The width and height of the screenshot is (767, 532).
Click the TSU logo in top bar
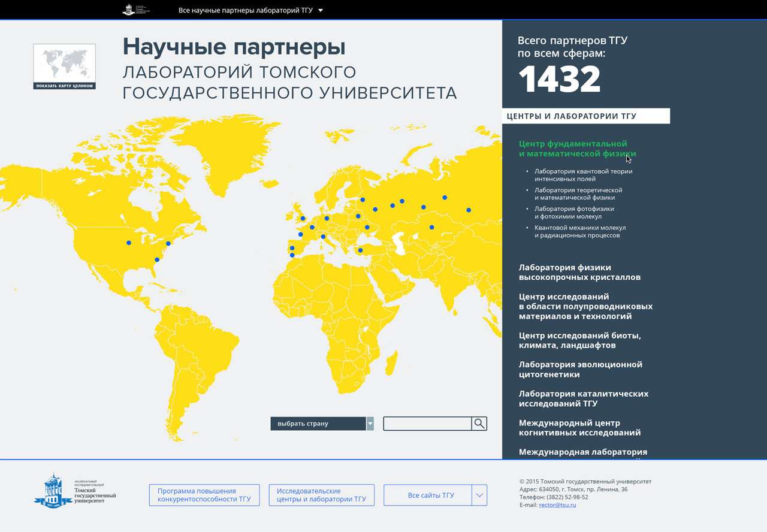pos(136,10)
